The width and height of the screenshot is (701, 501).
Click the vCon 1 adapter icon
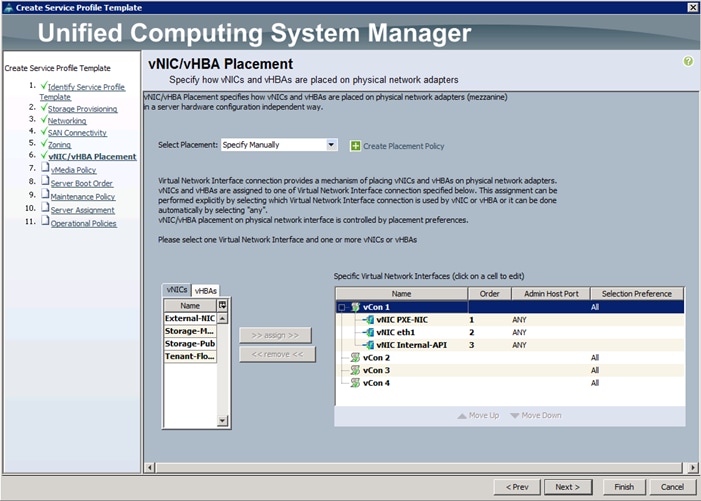pyautogui.click(x=355, y=307)
